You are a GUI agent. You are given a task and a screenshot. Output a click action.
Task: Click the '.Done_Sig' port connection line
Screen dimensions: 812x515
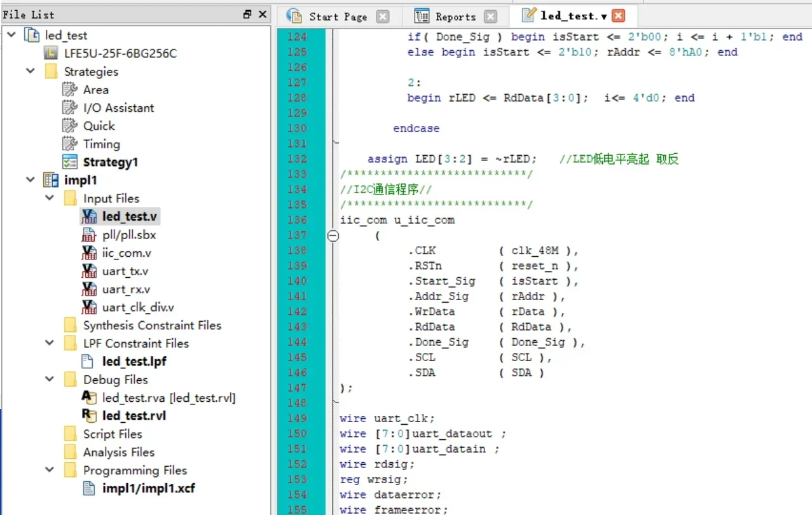tap(496, 342)
